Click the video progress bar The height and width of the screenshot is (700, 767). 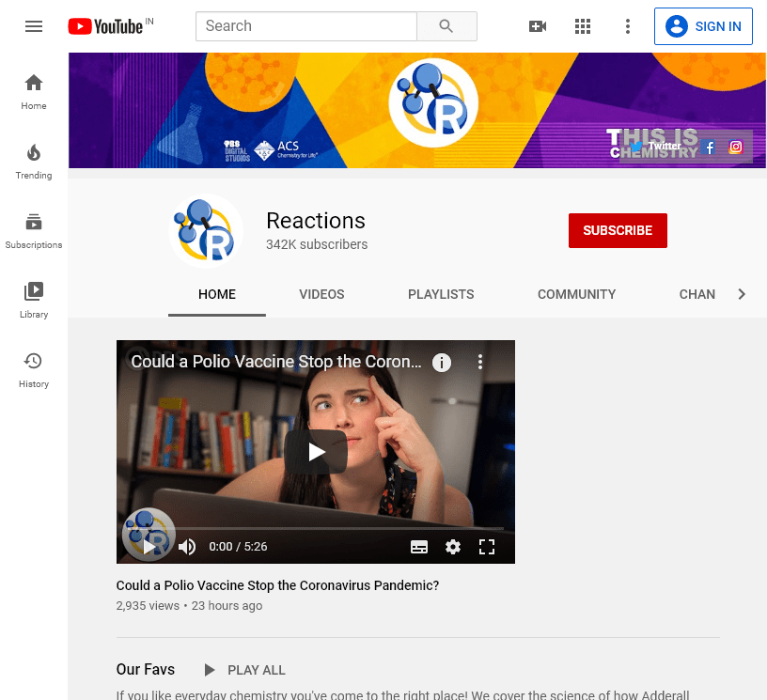(x=316, y=528)
